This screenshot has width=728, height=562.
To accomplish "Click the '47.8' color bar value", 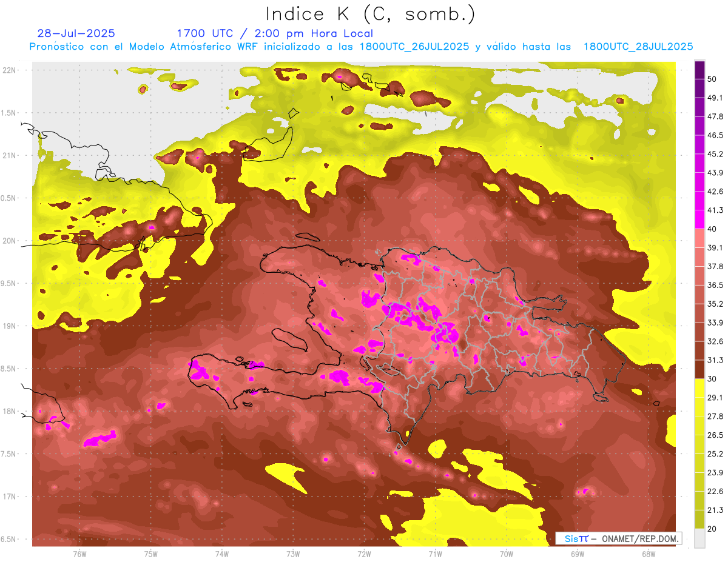I will 715,116.
